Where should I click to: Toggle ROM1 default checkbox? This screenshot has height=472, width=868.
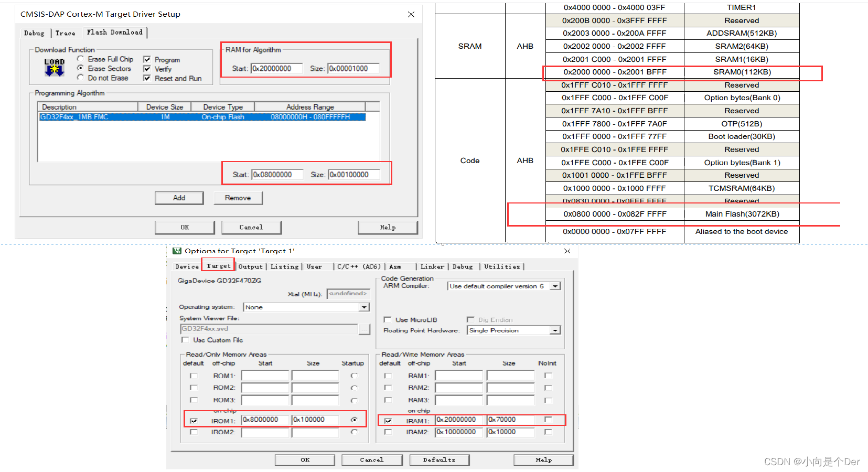point(194,376)
